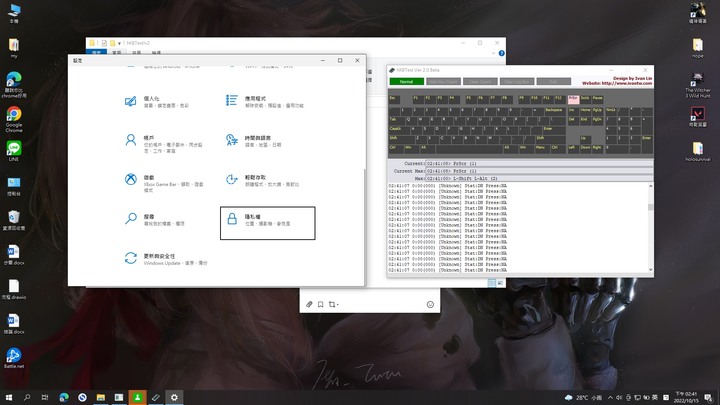The height and width of the screenshot is (405, 720).
Task: Click the Tab key on KBTest keyboard
Action: coord(396,121)
